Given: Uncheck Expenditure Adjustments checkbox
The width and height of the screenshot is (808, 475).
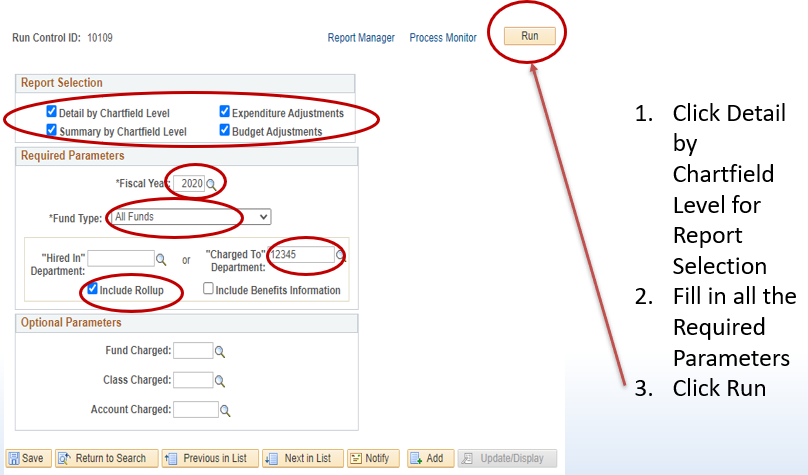Looking at the screenshot, I should coord(225,111).
